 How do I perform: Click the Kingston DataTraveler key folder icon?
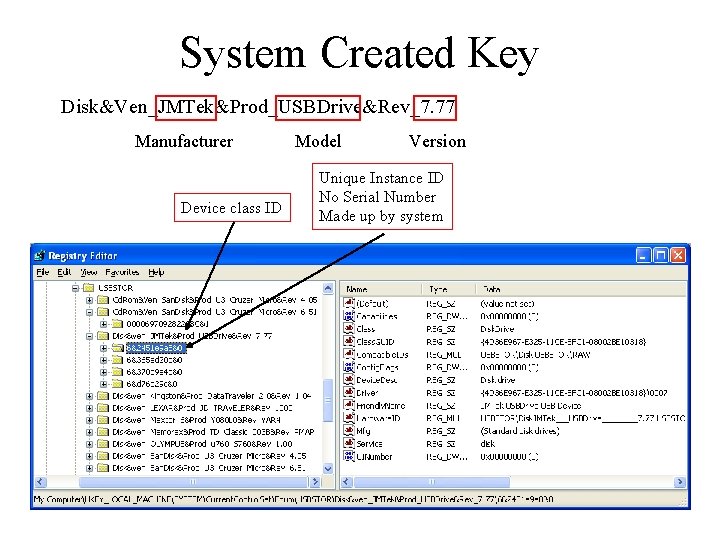pos(103,395)
